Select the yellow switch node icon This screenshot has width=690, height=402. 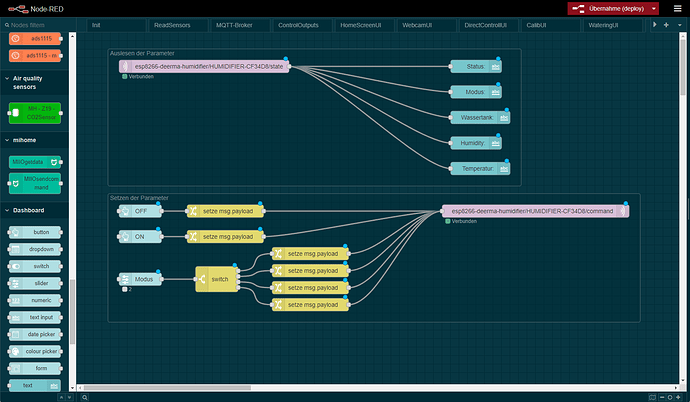coord(202,279)
